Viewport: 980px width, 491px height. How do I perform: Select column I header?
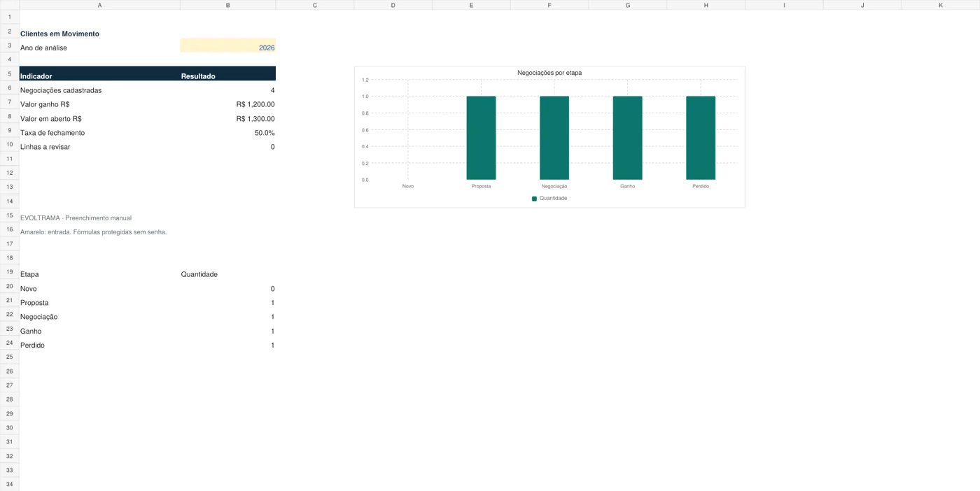(x=784, y=5)
